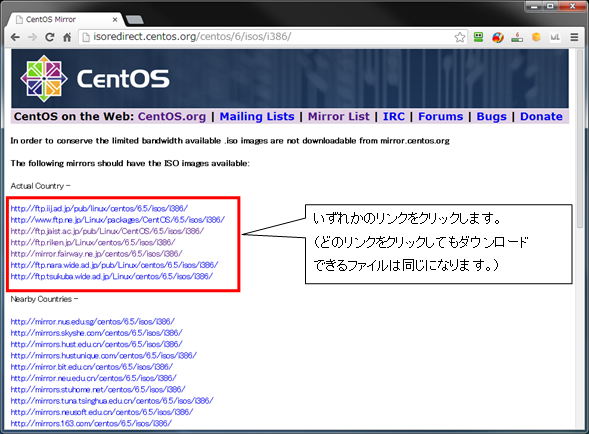The height and width of the screenshot is (434, 589).
Task: Open the Mirror List link
Action: [339, 116]
